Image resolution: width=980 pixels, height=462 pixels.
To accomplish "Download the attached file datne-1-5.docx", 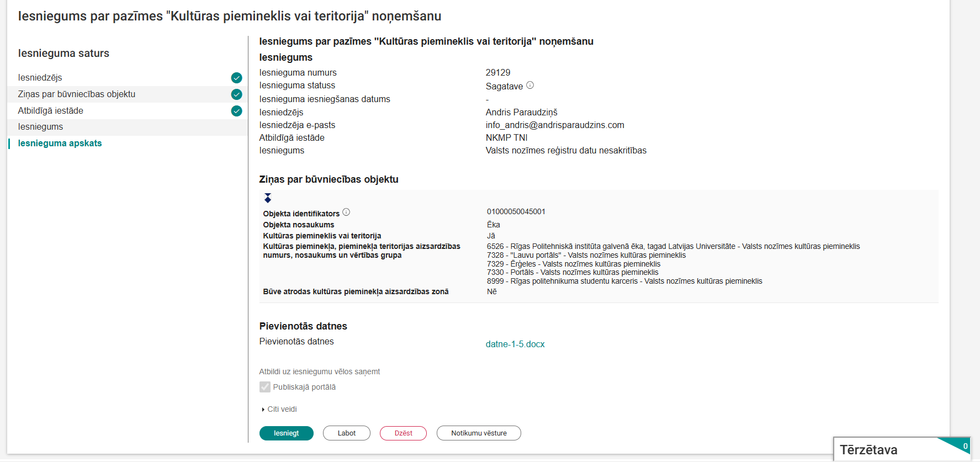I will point(515,344).
